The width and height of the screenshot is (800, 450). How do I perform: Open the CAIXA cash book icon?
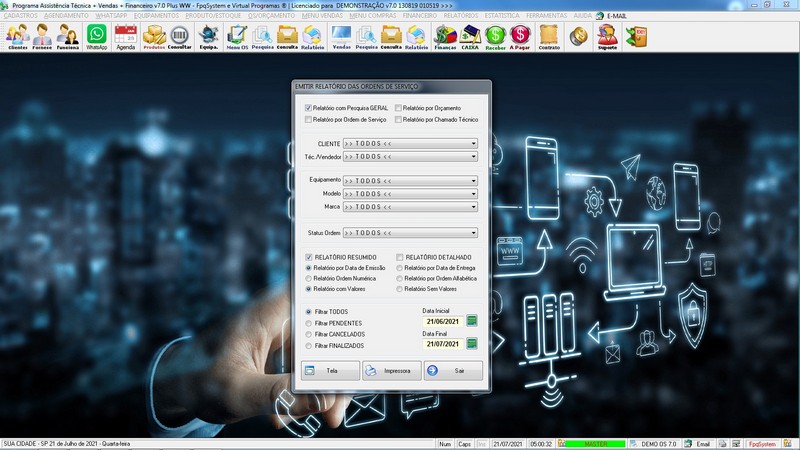pos(470,37)
